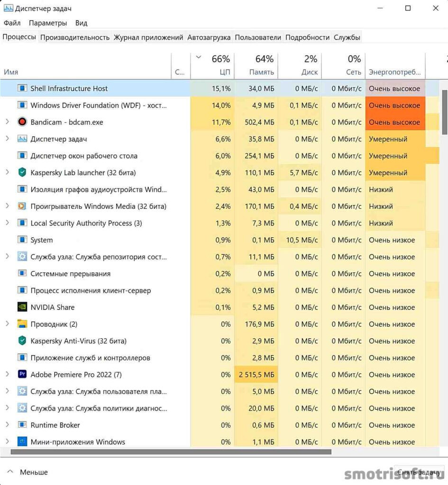This screenshot has width=448, height=485.
Task: Sort by the Память column header
Action: [x=256, y=65]
